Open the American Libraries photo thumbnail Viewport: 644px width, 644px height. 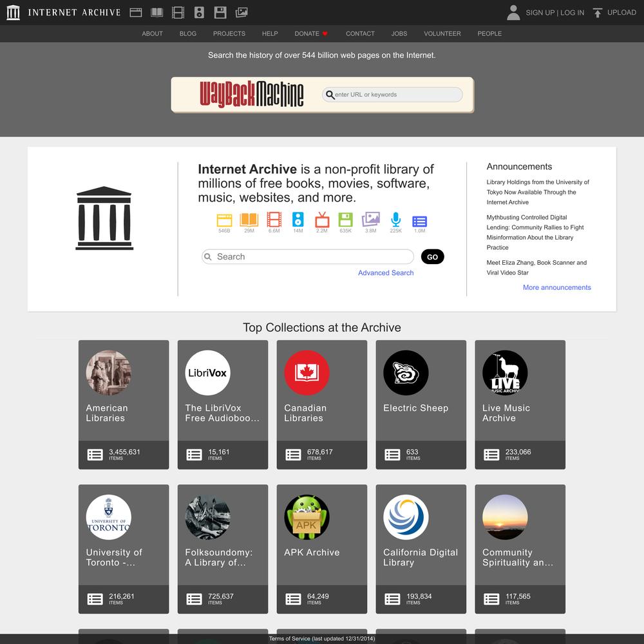(109, 373)
